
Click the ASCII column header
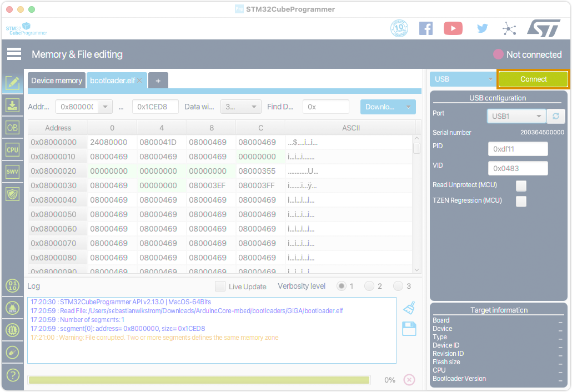point(350,128)
